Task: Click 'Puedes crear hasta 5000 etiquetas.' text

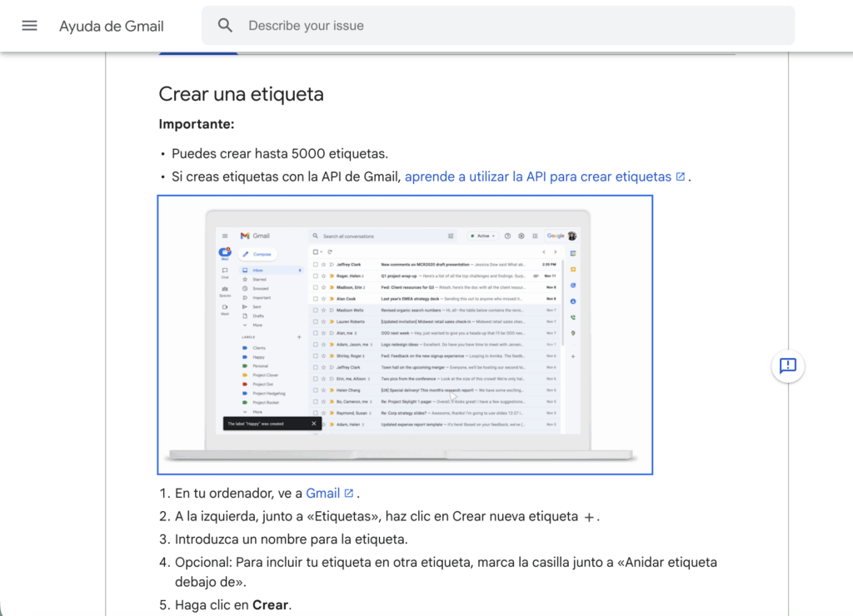Action: tap(280, 154)
